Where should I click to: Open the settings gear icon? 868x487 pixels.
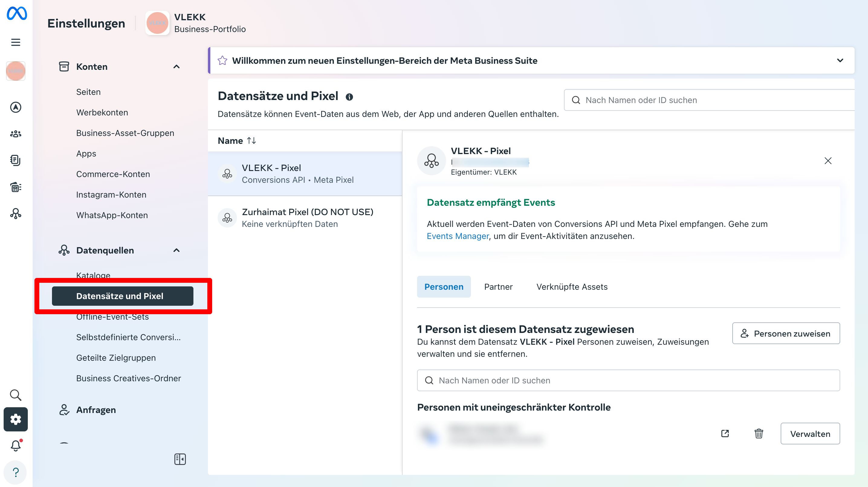point(15,419)
